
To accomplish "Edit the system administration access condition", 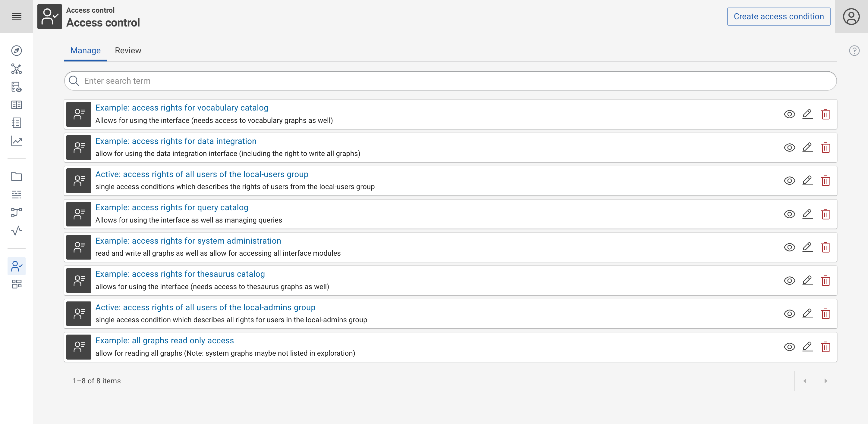I will tap(807, 247).
